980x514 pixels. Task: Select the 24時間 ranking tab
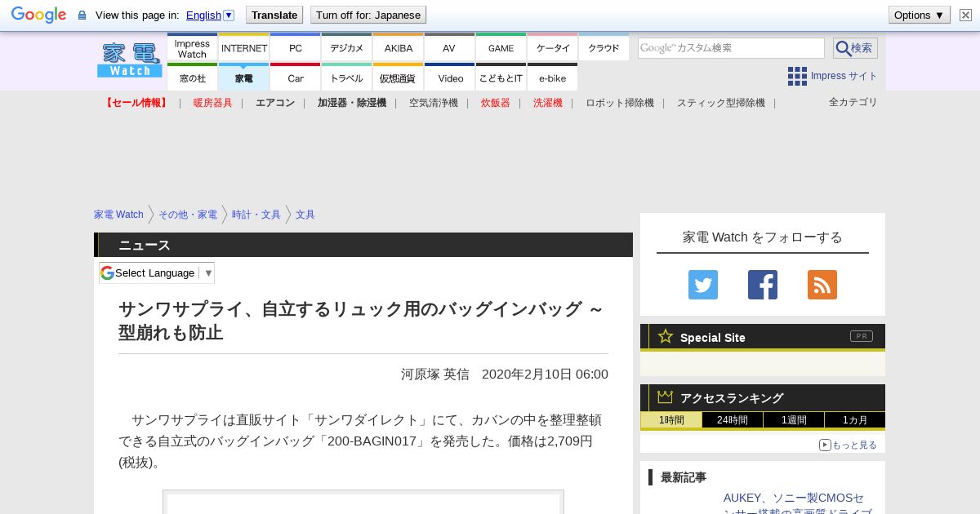733,420
